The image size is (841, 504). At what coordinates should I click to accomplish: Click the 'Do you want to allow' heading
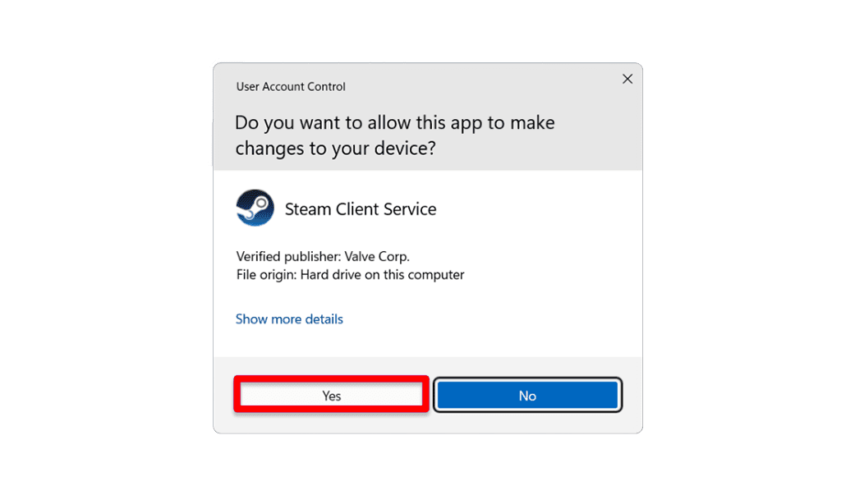(395, 135)
